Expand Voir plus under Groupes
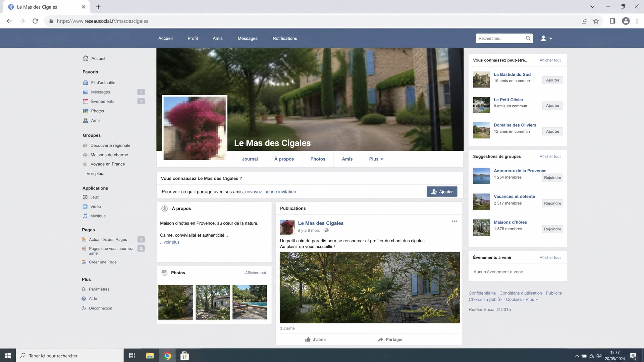 point(97,173)
